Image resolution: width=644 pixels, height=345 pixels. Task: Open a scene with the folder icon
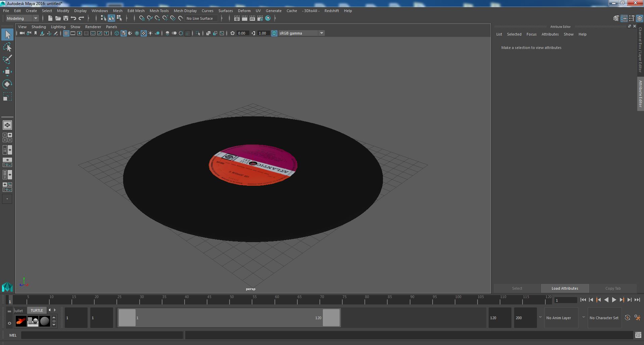pyautogui.click(x=58, y=18)
